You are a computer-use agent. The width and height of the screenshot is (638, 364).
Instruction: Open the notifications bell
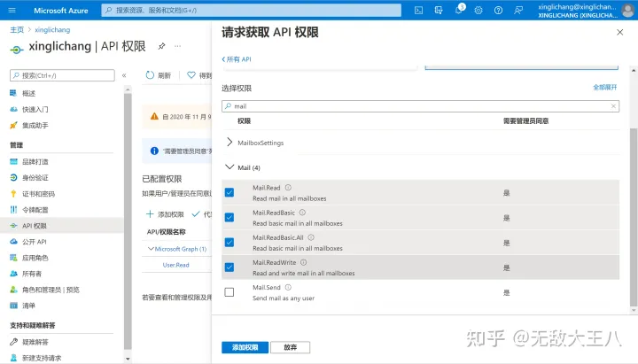(x=459, y=10)
